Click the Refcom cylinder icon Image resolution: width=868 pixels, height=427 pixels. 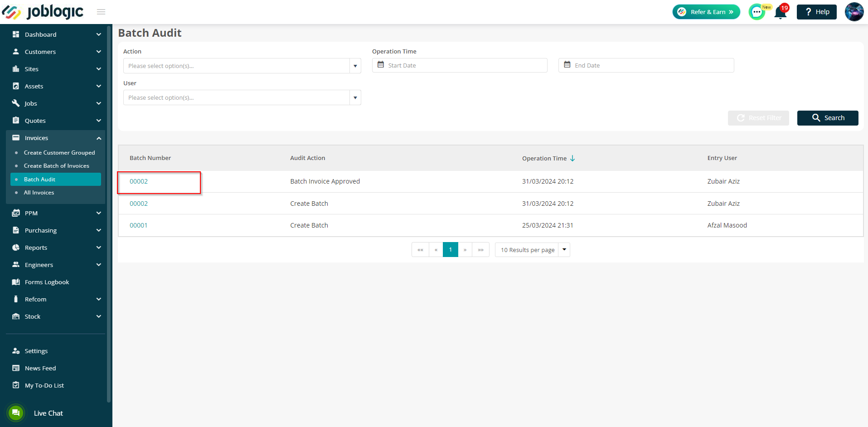(x=16, y=299)
